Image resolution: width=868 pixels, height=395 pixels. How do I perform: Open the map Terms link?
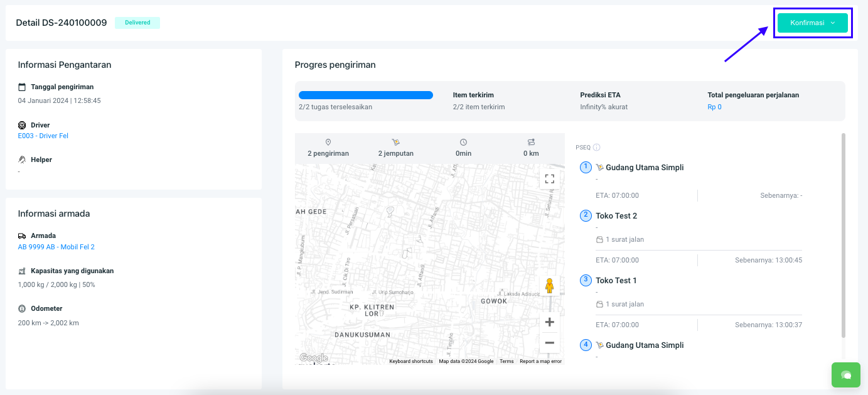(506, 361)
